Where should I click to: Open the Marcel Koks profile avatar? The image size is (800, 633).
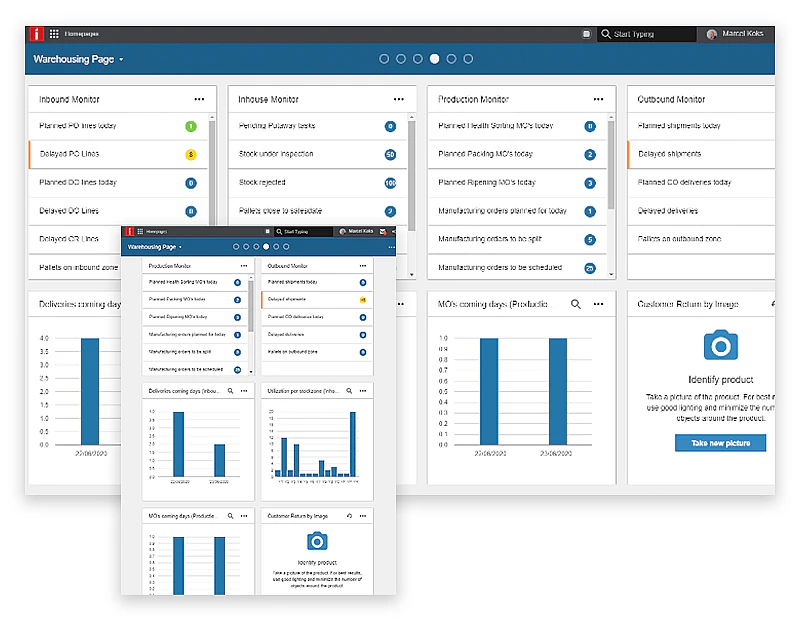click(x=712, y=33)
